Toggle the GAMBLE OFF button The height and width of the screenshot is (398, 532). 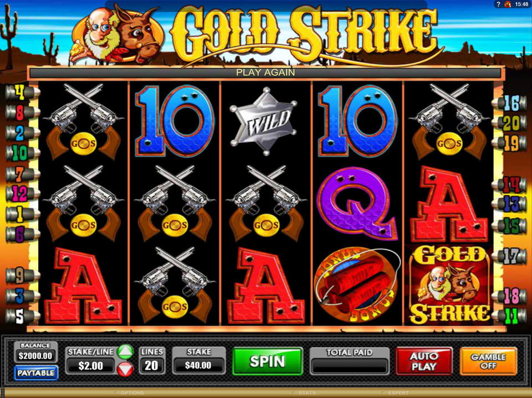[x=488, y=361]
